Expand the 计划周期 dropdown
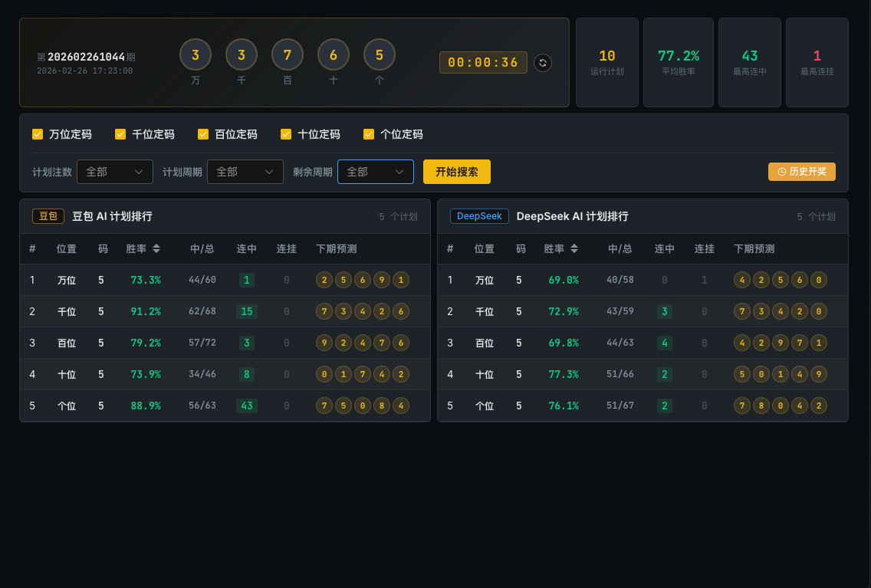Viewport: 871px width, 588px height. click(245, 172)
